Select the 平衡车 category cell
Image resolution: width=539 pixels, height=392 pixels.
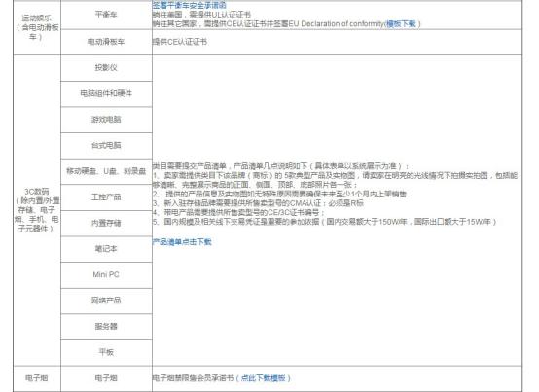tap(106, 15)
